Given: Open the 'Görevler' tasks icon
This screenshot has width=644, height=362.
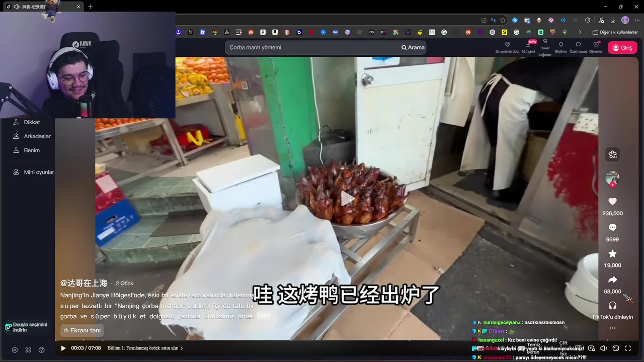Looking at the screenshot, I should coord(596,47).
